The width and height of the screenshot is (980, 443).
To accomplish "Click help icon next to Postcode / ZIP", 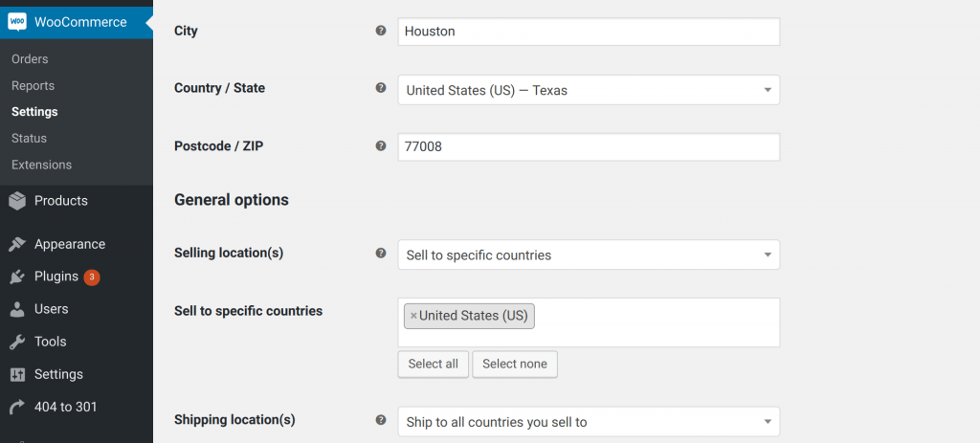I will [x=381, y=146].
